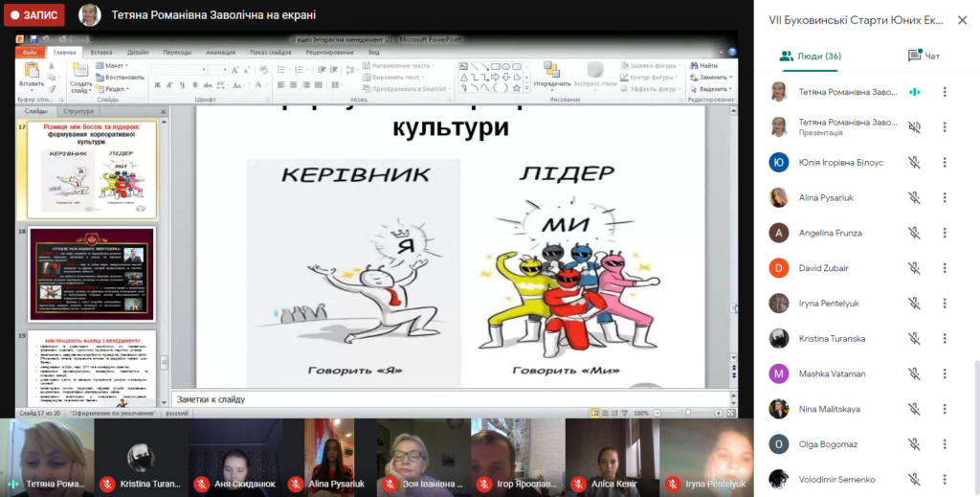Toggle bold Ж formatting
980x497 pixels.
158,85
